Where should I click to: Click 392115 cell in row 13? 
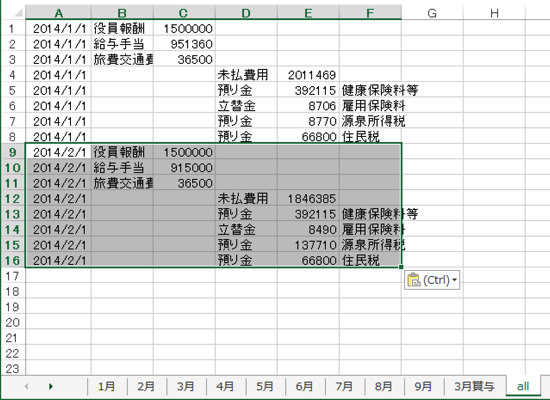pyautogui.click(x=308, y=214)
